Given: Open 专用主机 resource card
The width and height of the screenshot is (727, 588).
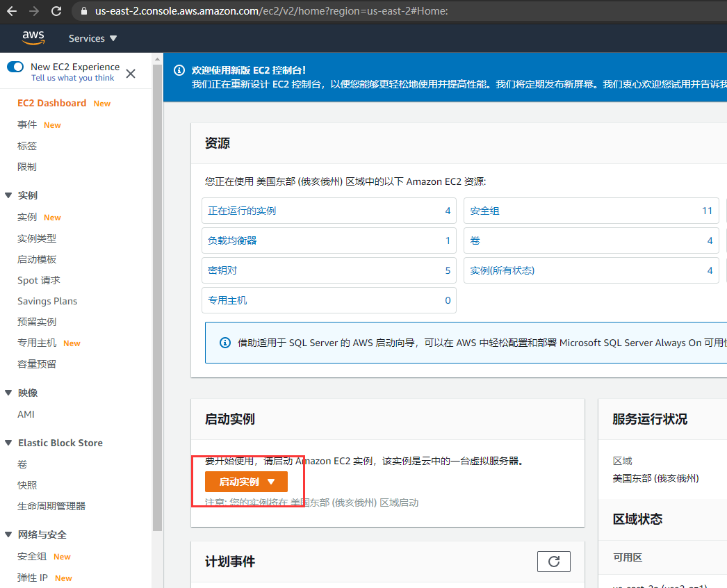Looking at the screenshot, I should tap(329, 300).
